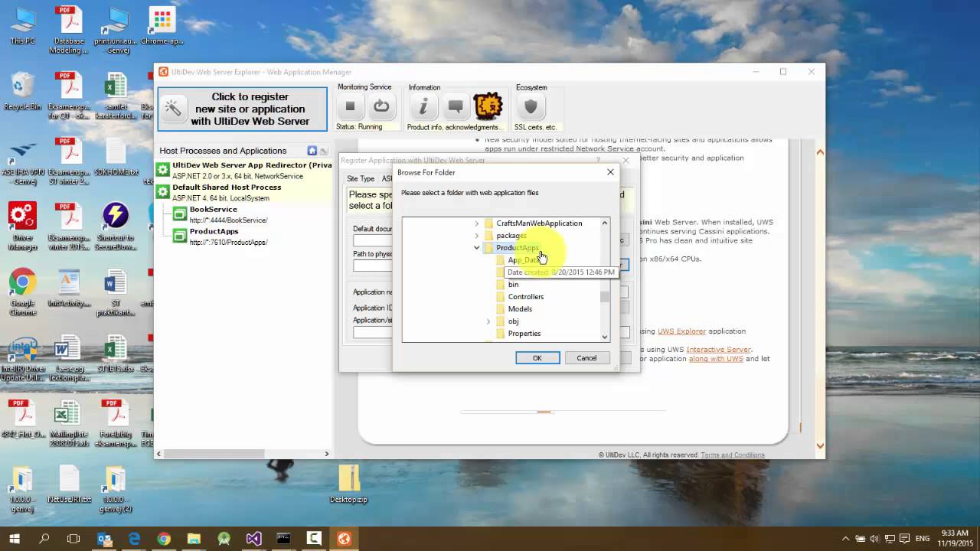Click the volume tray icon

874,539
